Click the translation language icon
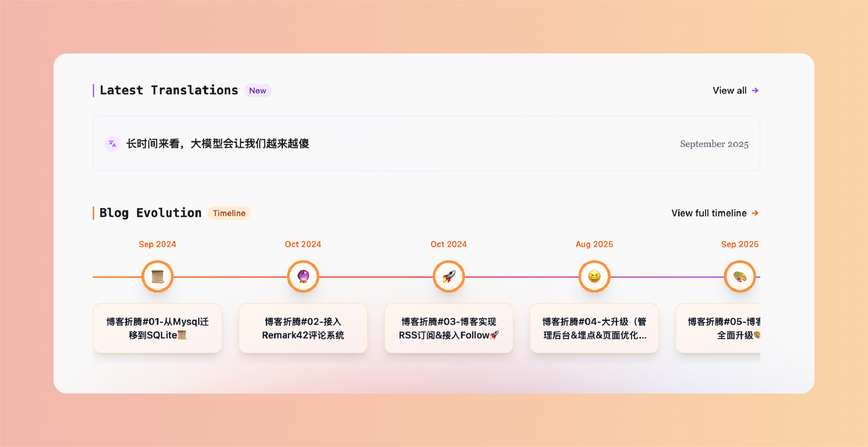The width and height of the screenshot is (868, 447). (x=112, y=144)
